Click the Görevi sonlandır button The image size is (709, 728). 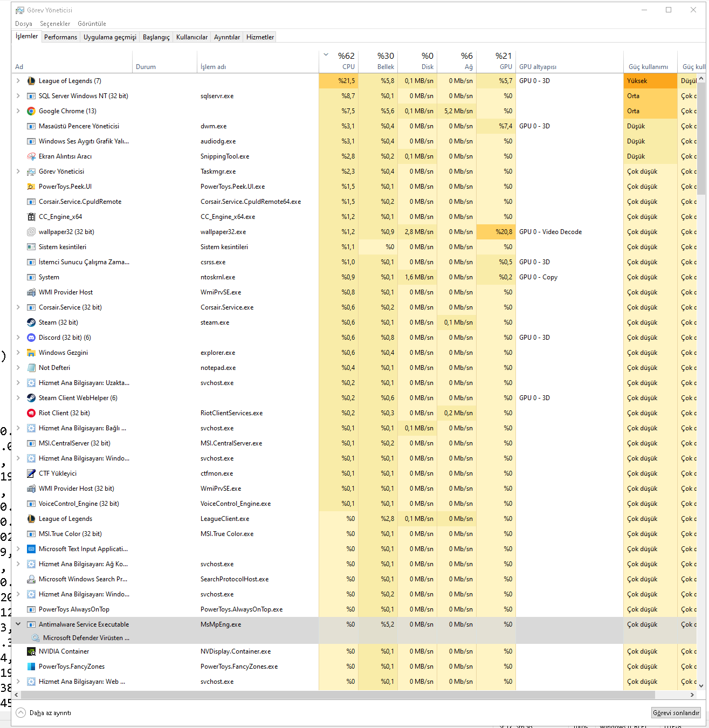676,713
